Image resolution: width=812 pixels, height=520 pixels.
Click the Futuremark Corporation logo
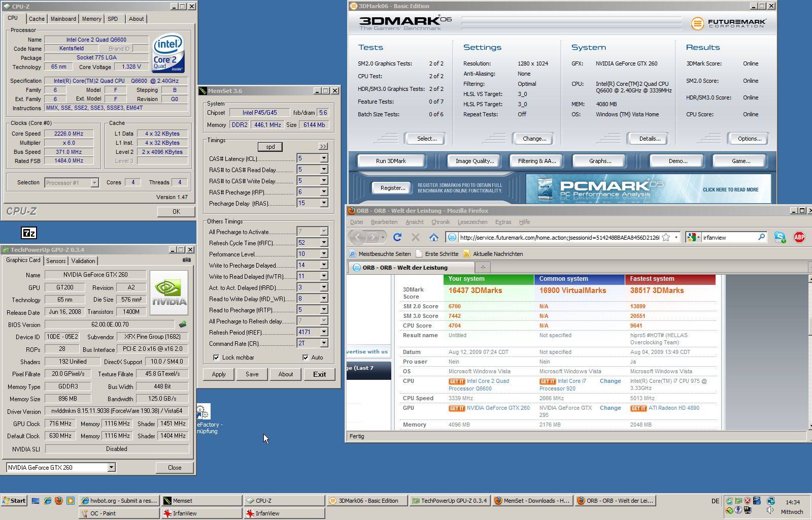click(x=729, y=23)
